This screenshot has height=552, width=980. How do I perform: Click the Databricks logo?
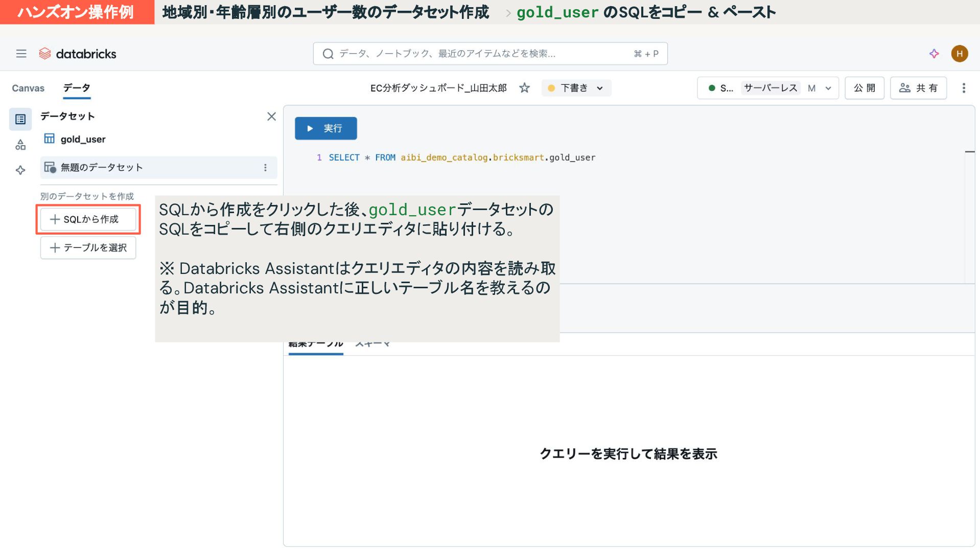click(x=78, y=54)
